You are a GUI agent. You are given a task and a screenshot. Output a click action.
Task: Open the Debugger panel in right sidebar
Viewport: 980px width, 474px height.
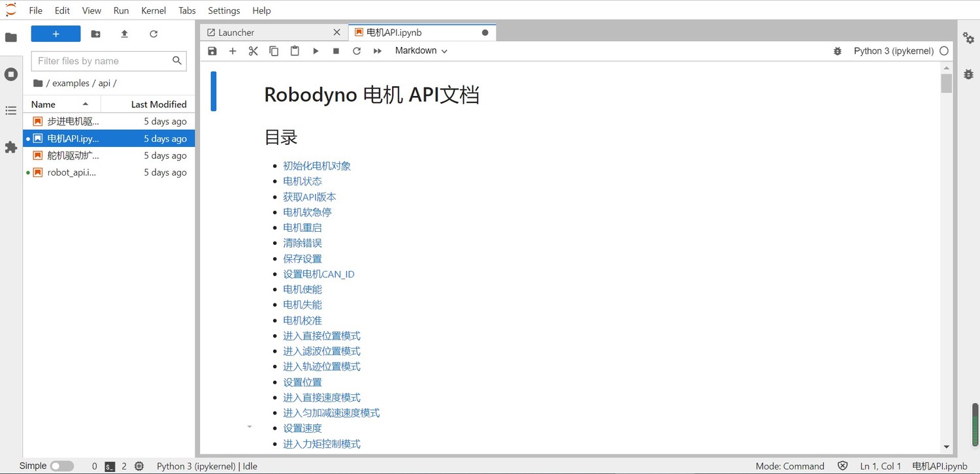coord(968,74)
